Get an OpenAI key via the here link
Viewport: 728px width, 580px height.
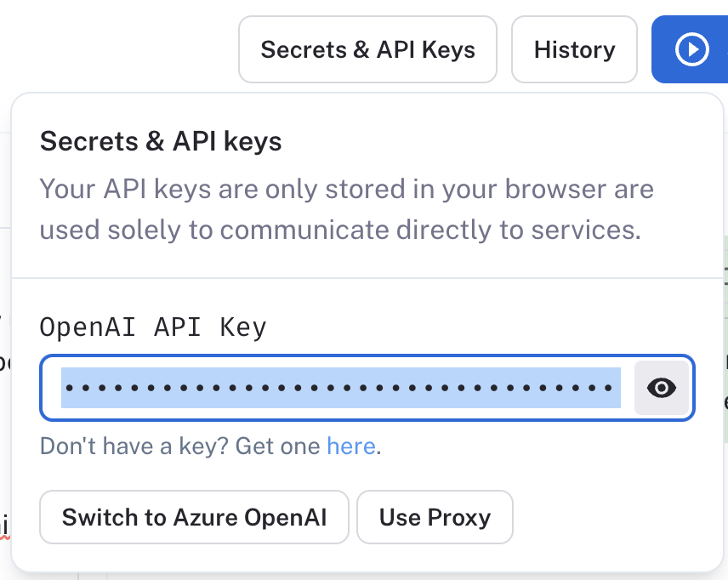tap(351, 445)
